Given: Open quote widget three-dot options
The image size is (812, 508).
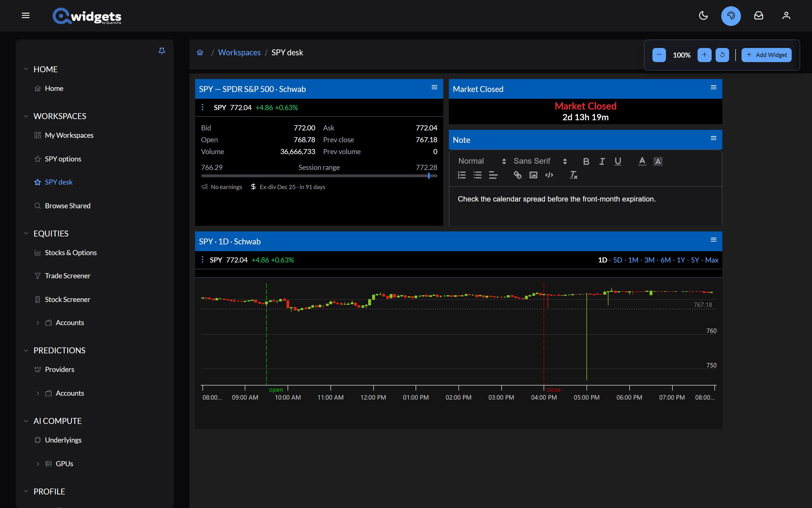Looking at the screenshot, I should tap(202, 107).
